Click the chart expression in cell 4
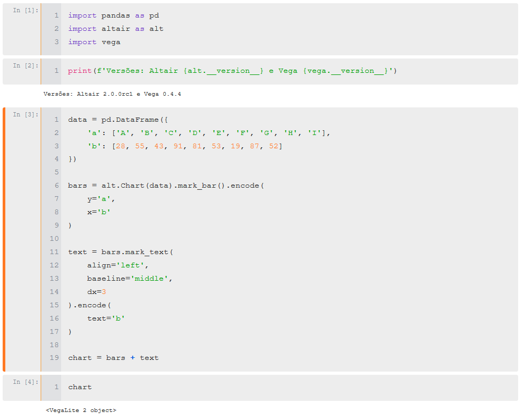Screen dimensions: 524x420 [80, 387]
